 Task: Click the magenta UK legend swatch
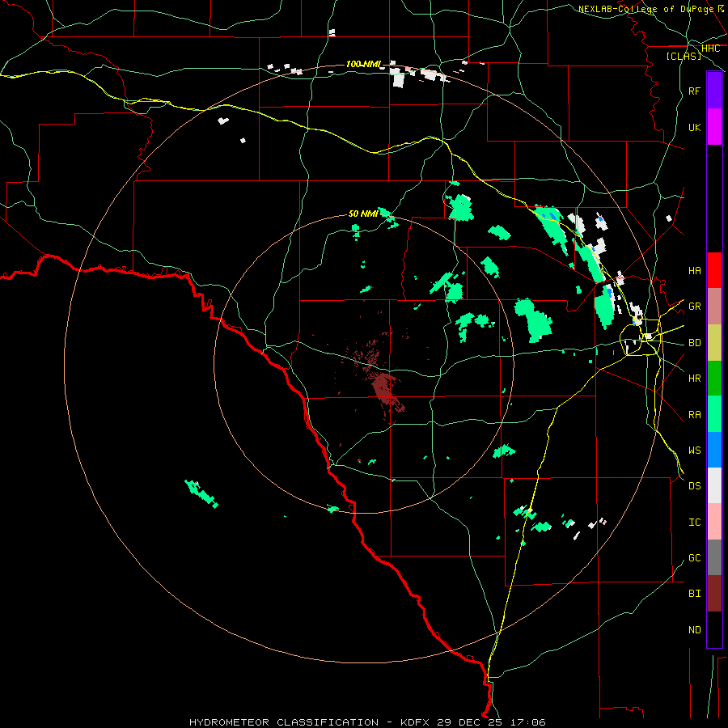pyautogui.click(x=714, y=127)
